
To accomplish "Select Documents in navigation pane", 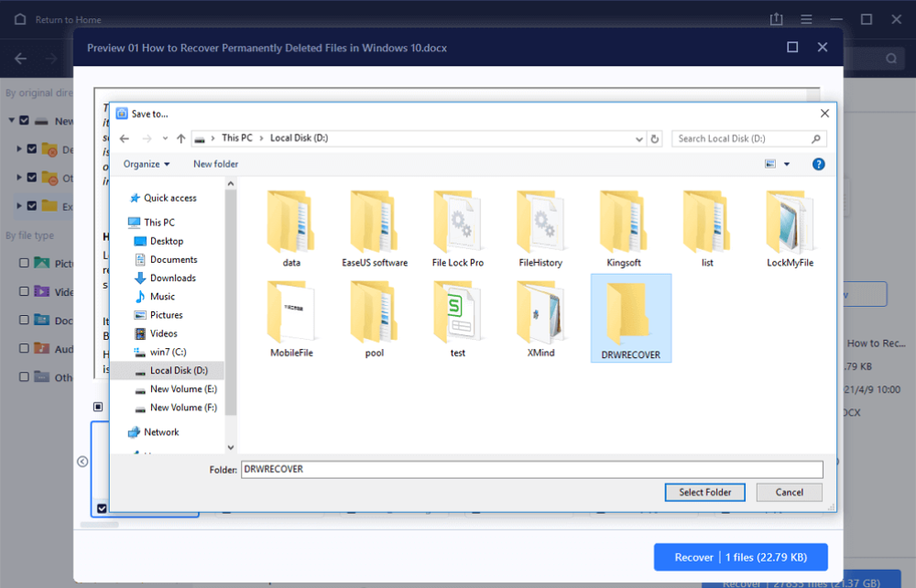I will [x=166, y=260].
